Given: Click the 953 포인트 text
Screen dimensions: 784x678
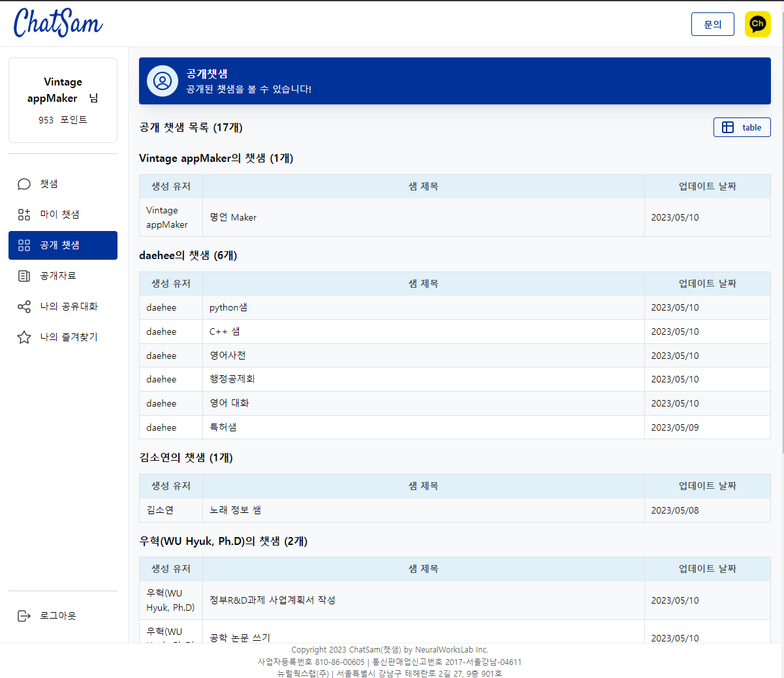Looking at the screenshot, I should (63, 120).
